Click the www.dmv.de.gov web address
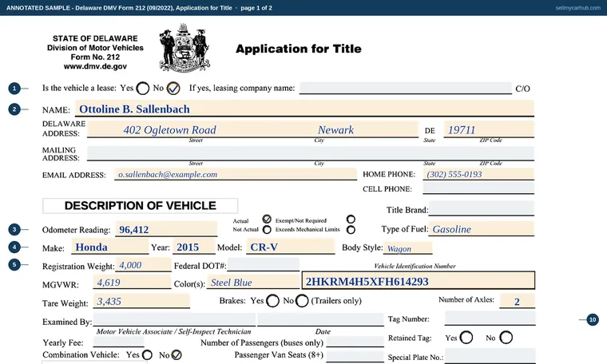Image resolution: width=607 pixels, height=364 pixels. point(95,66)
